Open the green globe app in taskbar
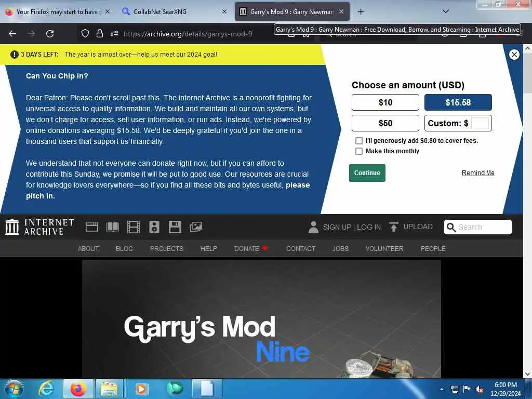The height and width of the screenshot is (399, 532). pyautogui.click(x=175, y=389)
